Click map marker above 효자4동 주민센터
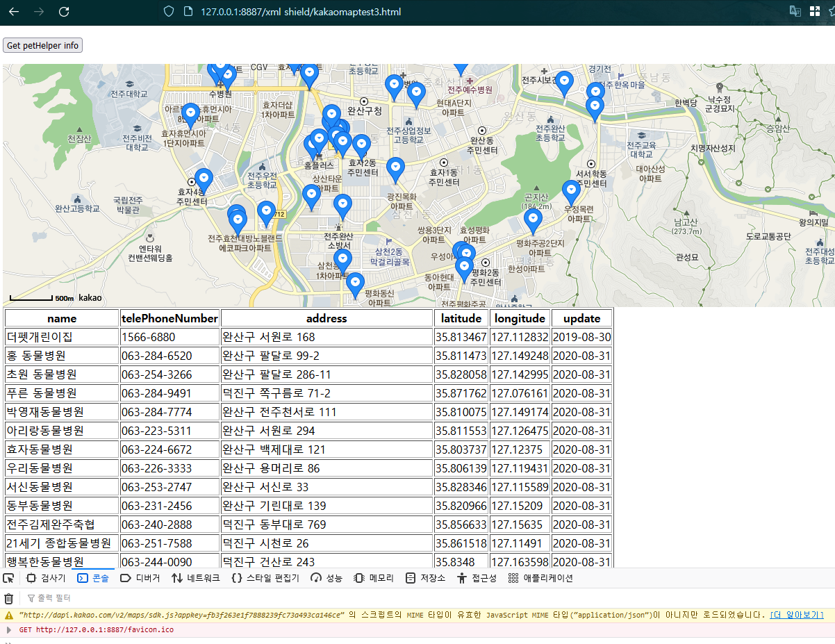 [203, 181]
